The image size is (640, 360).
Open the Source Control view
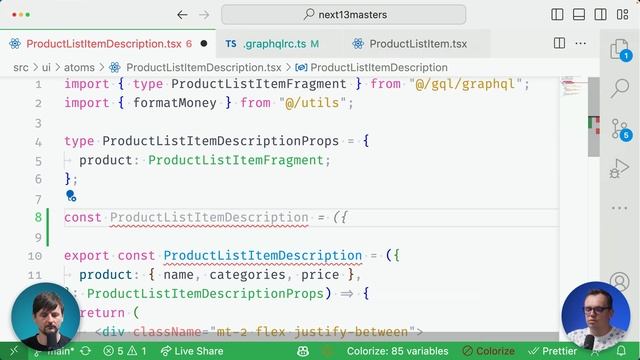[620, 129]
